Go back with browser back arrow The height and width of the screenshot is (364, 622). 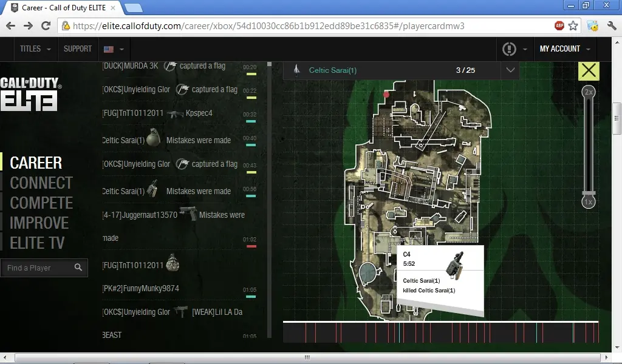click(x=11, y=26)
